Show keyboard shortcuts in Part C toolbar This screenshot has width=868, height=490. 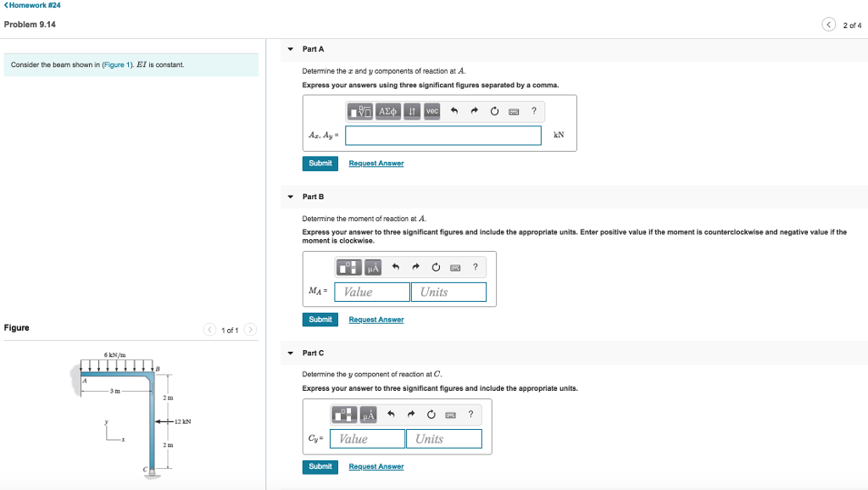[x=451, y=415]
